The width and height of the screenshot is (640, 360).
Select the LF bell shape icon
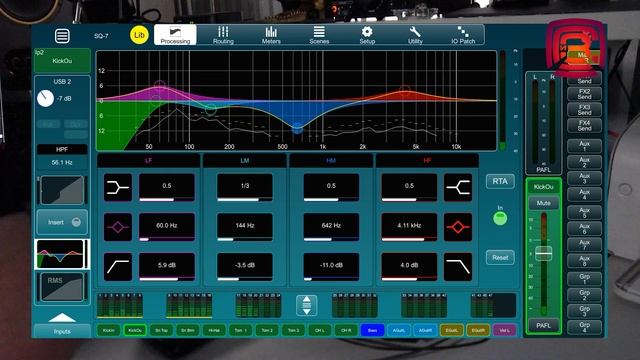[118, 227]
